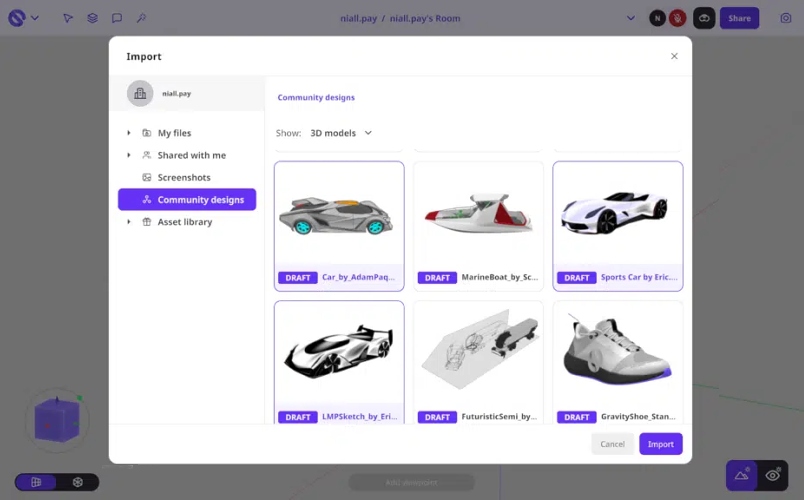This screenshot has width=804, height=500.
Task: Click the DRAFT badge on Car_by_AdamPaq
Action: click(298, 277)
